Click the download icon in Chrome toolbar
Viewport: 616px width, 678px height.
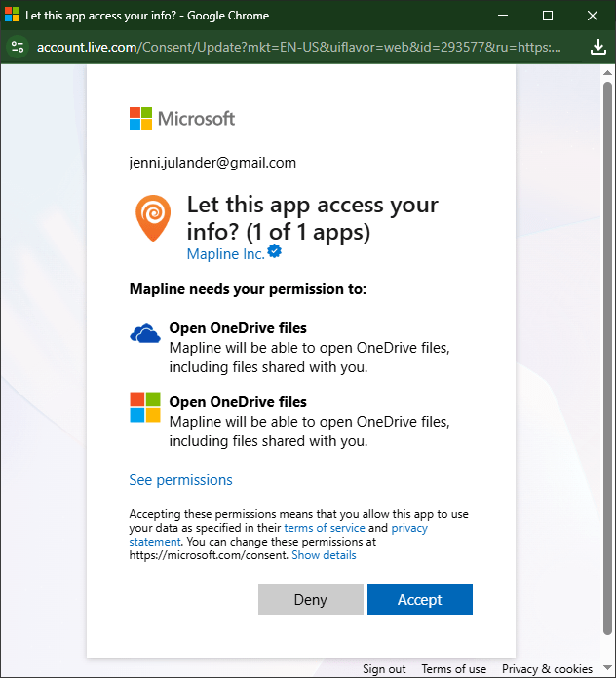(x=598, y=47)
